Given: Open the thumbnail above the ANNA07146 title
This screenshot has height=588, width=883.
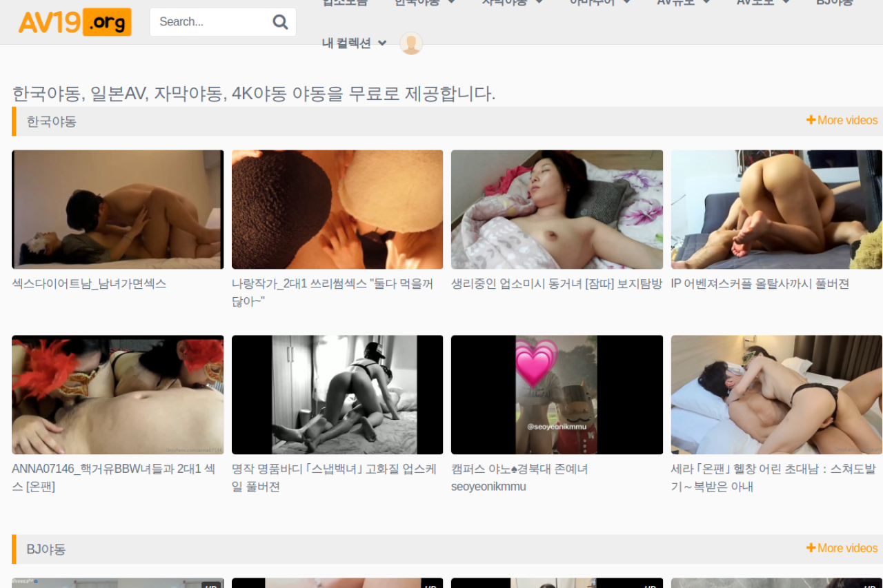Looking at the screenshot, I should point(118,395).
